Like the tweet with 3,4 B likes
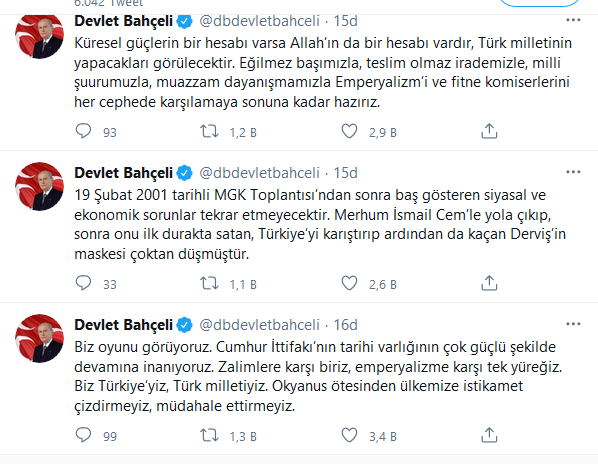The width and height of the screenshot is (598, 464). pyautogui.click(x=349, y=435)
